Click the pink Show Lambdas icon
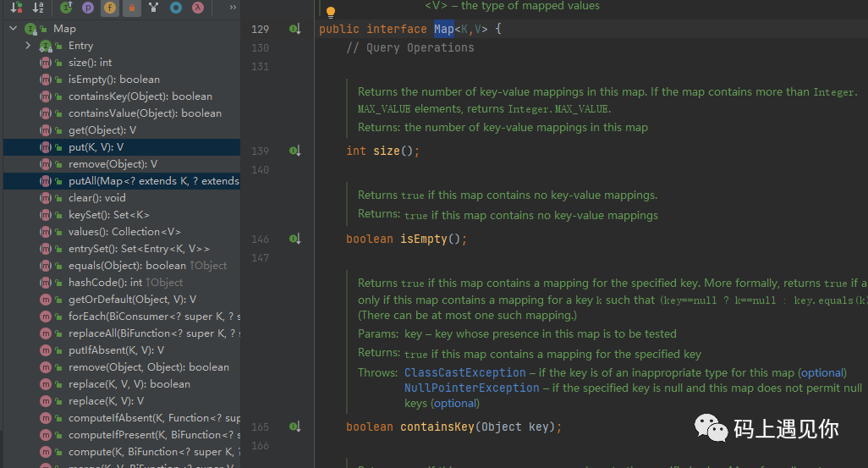This screenshot has width=868, height=468. click(x=198, y=8)
